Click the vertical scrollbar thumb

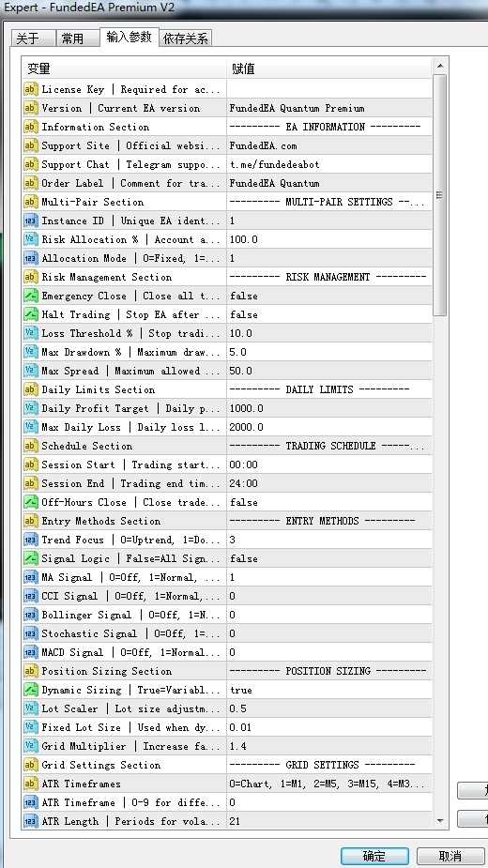pyautogui.click(x=440, y=195)
